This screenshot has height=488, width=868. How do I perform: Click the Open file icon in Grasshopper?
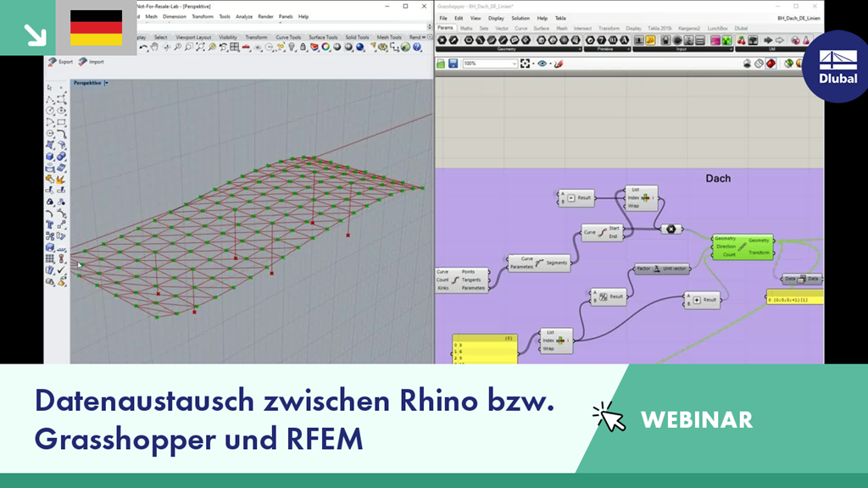[x=441, y=64]
